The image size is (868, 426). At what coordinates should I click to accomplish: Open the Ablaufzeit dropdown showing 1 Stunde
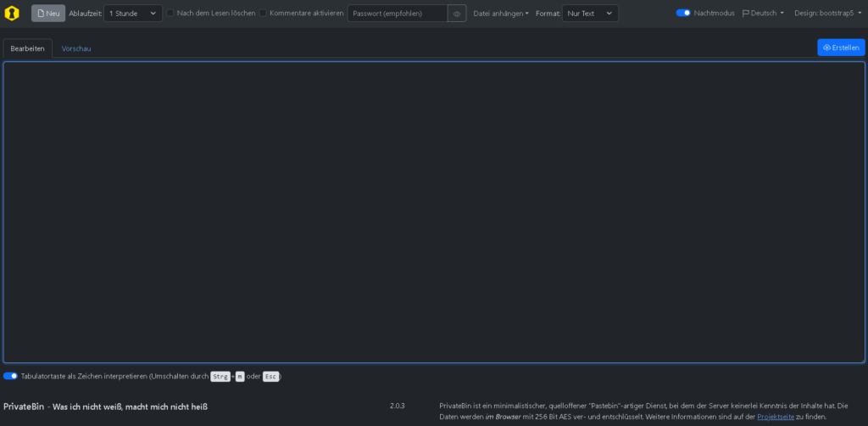[133, 14]
